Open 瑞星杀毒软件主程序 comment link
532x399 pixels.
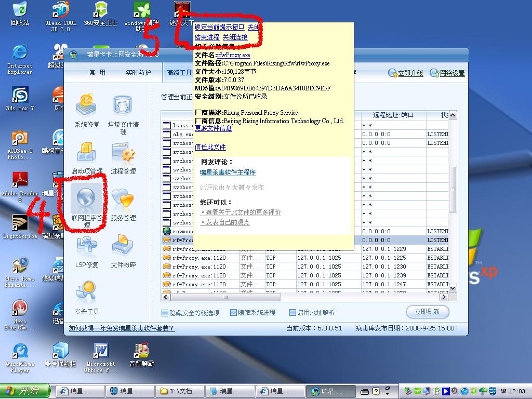click(x=228, y=172)
